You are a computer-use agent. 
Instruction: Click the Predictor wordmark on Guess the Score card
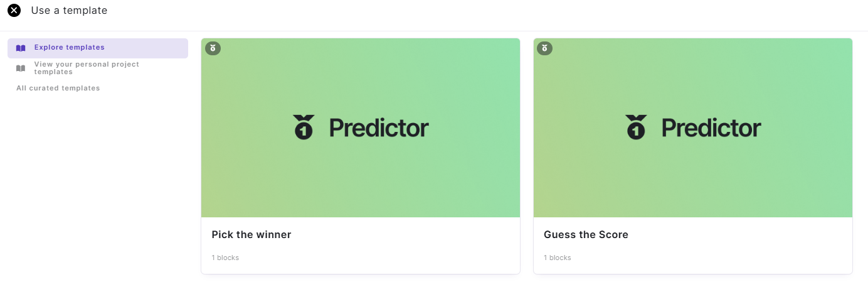coord(711,128)
